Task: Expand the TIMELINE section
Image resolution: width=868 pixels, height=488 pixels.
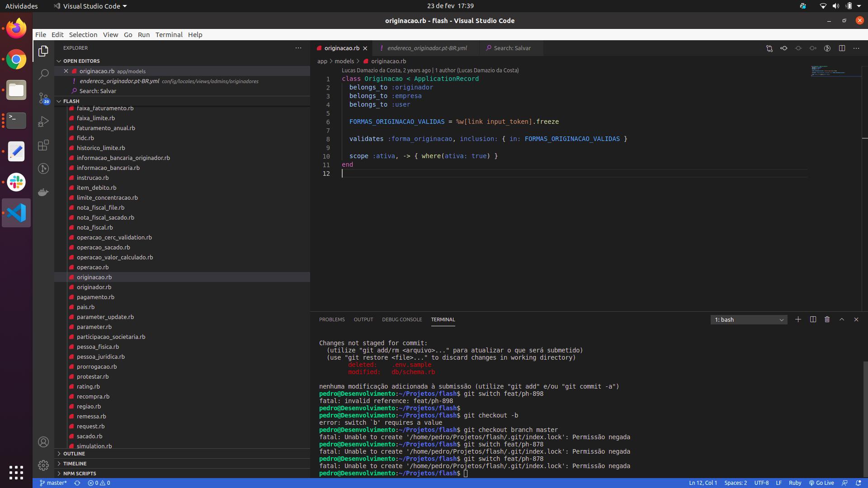Action: pos(75,464)
